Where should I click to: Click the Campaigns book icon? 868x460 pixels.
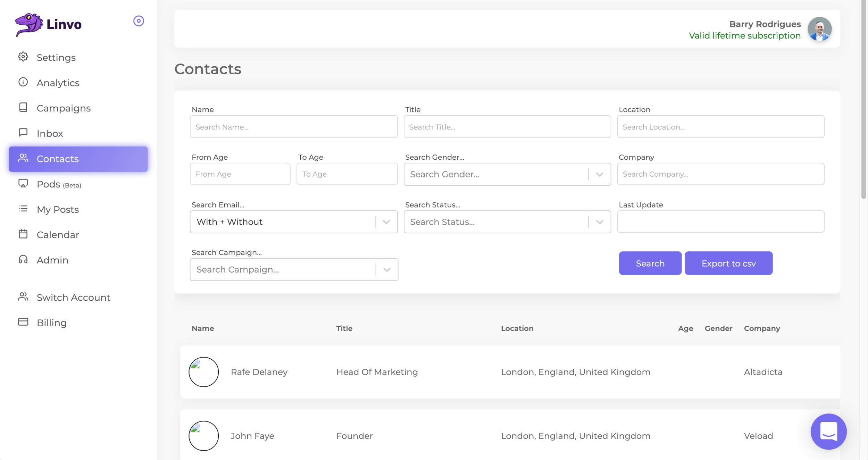(23, 108)
